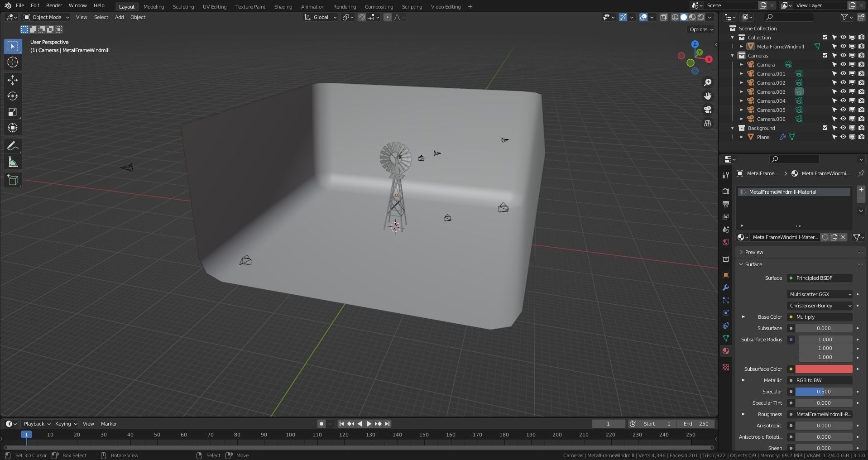The image size is (868, 460).
Task: Toggle snapping magnet in header
Action: click(362, 17)
